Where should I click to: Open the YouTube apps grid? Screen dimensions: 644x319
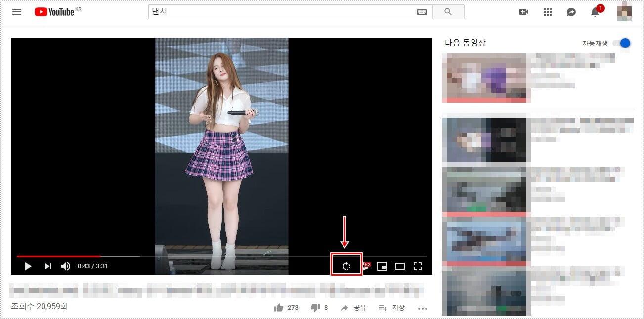548,12
